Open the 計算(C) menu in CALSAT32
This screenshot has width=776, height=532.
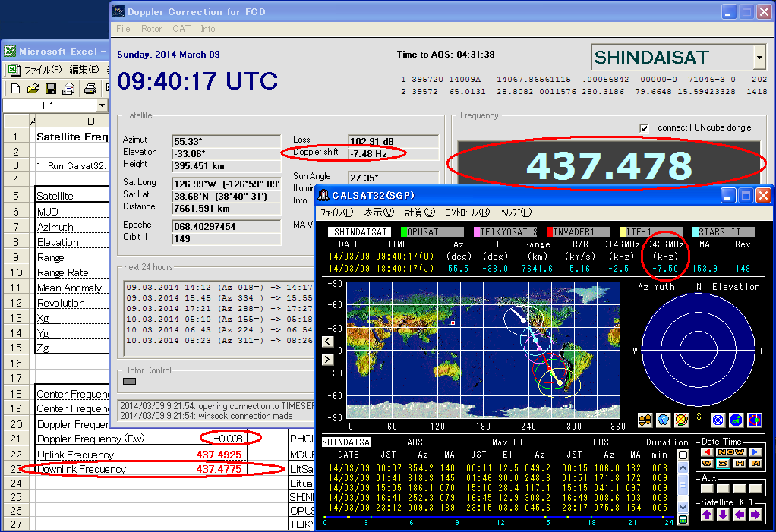tap(420, 212)
